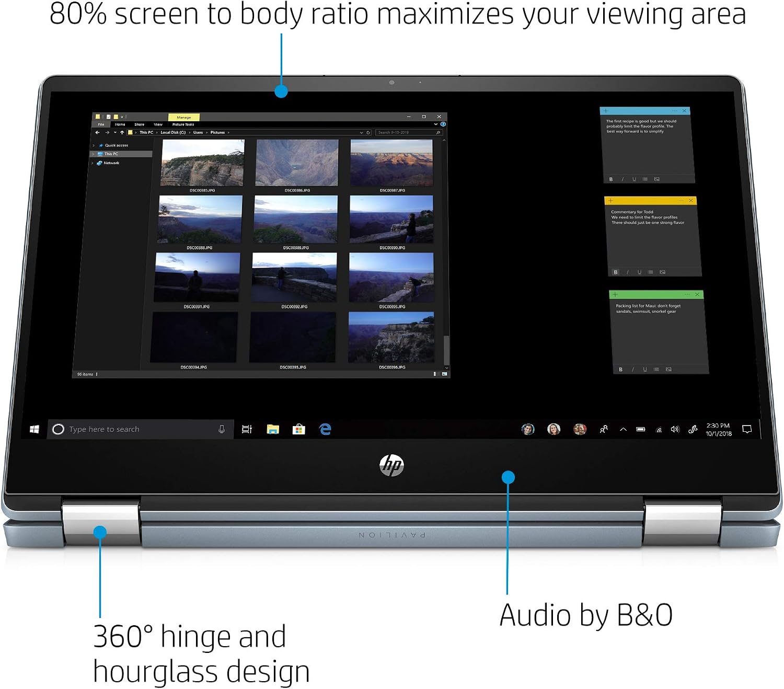This screenshot has height=689, width=784.
Task: Open Microsoft Store from the taskbar
Action: 299,429
